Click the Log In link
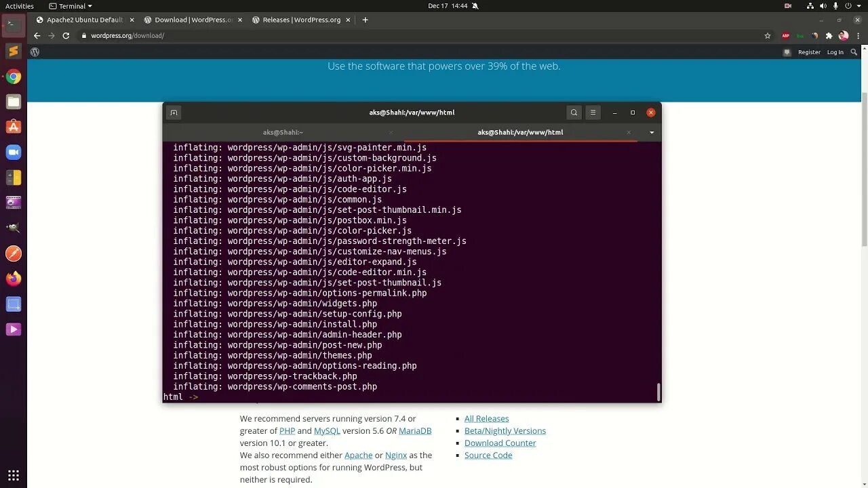Viewport: 868px width, 488px height. click(x=835, y=52)
